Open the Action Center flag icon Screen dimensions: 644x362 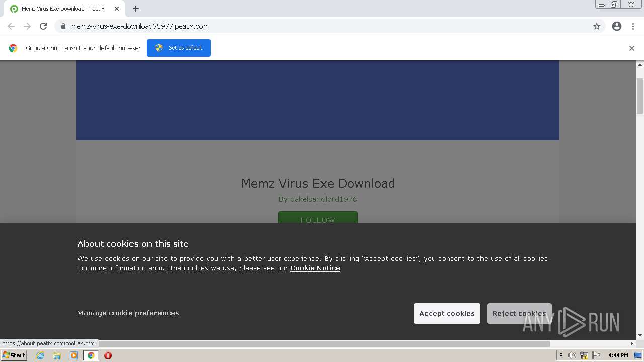(x=596, y=355)
